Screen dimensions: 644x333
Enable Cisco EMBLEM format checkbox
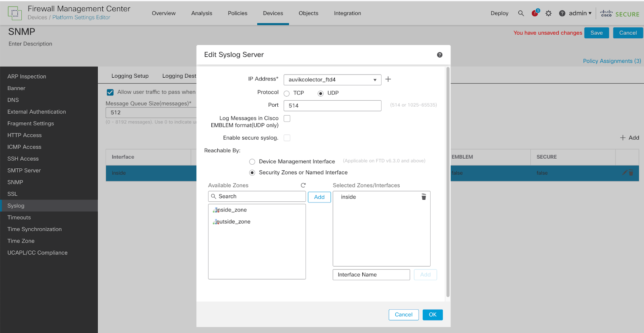pyautogui.click(x=287, y=118)
